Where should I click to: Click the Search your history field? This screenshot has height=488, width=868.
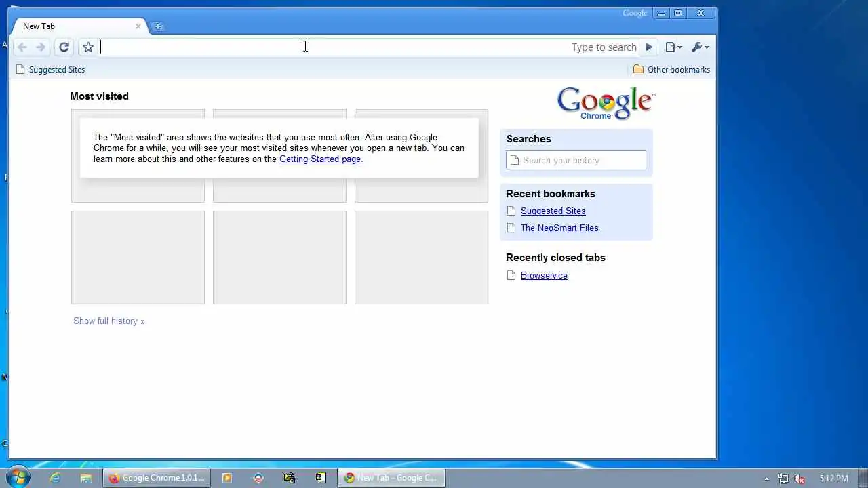(576, 160)
